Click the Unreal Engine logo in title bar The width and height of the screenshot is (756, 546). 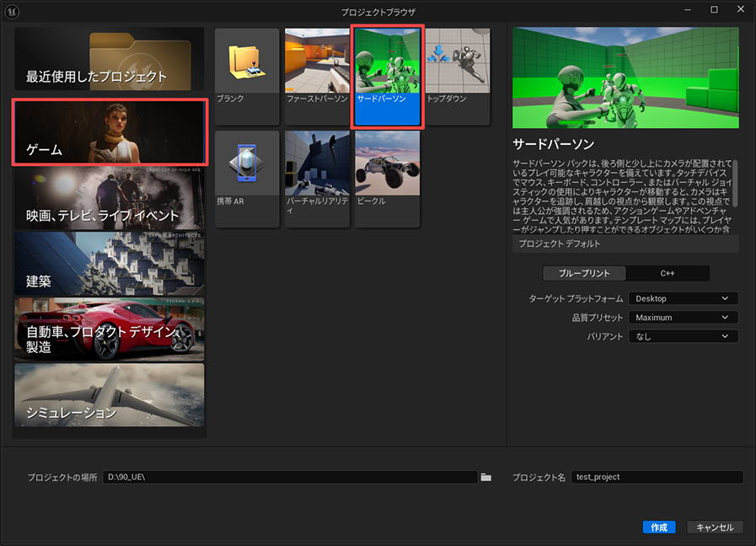[12, 12]
